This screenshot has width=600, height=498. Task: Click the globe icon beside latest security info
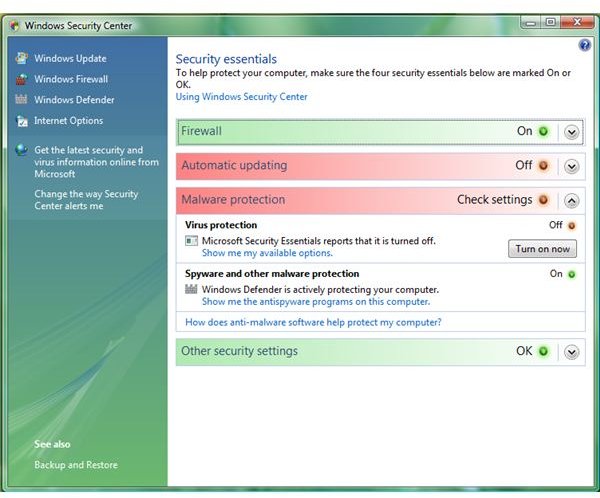(21, 150)
